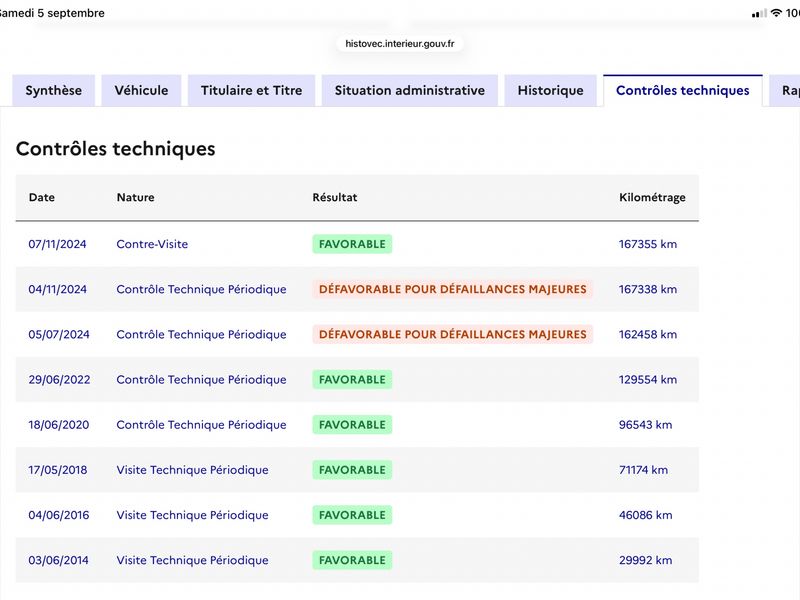The image size is (800, 600).
Task: Tap the cellular signal bars icon
Action: [759, 13]
